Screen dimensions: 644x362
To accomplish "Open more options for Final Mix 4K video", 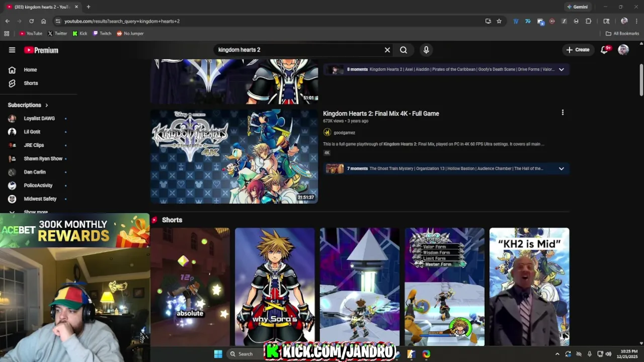I will coord(562,113).
